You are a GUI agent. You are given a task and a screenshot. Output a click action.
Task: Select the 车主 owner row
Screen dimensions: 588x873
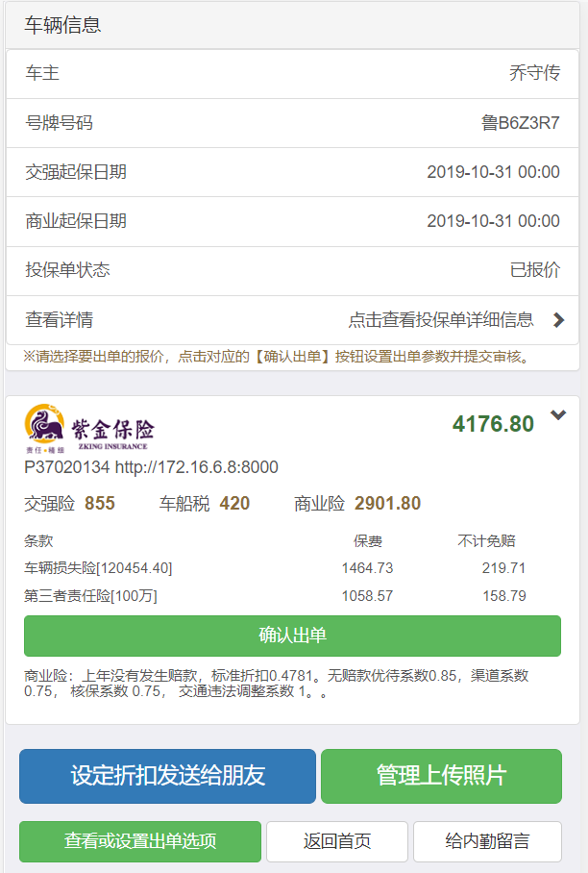coord(293,74)
